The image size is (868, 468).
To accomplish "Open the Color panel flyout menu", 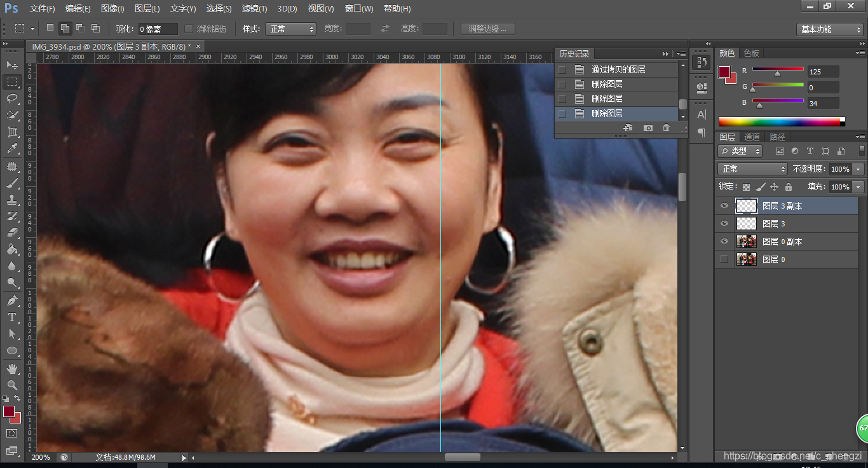I will 860,53.
